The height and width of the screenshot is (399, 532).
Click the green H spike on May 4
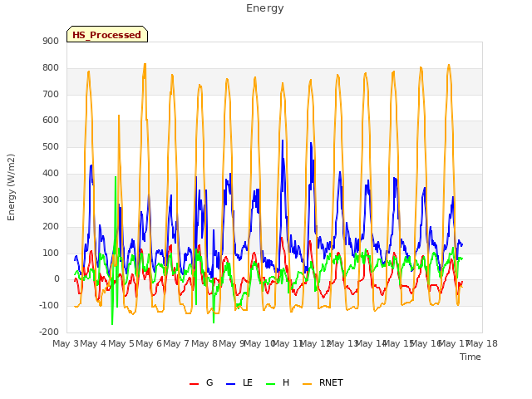pos(116,177)
